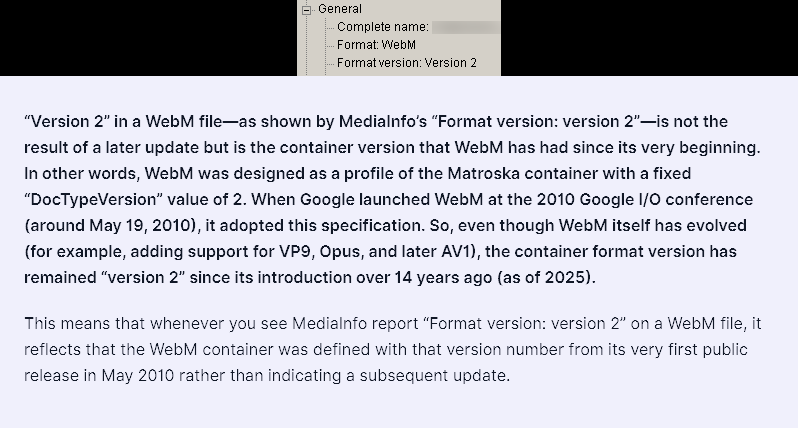
Task: Click the black area right of the thumbnail
Action: click(x=649, y=38)
